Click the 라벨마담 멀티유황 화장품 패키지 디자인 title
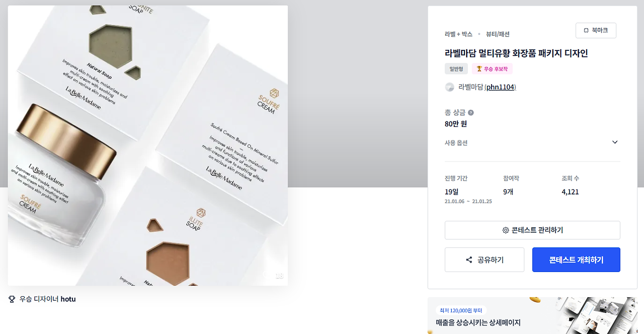Image resolution: width=644 pixels, height=334 pixels. point(516,53)
